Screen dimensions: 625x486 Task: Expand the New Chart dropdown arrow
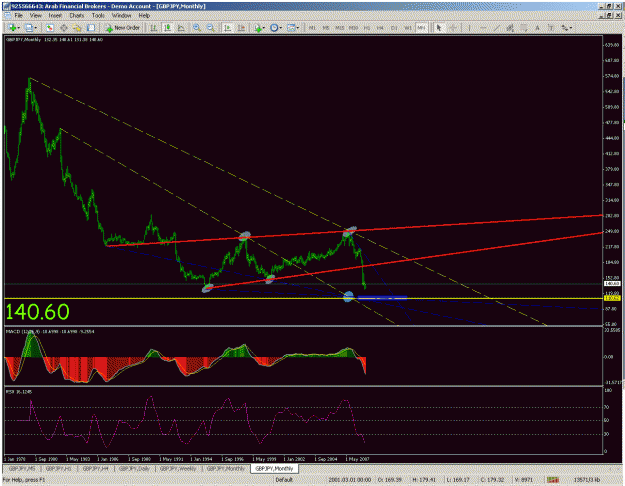point(18,28)
